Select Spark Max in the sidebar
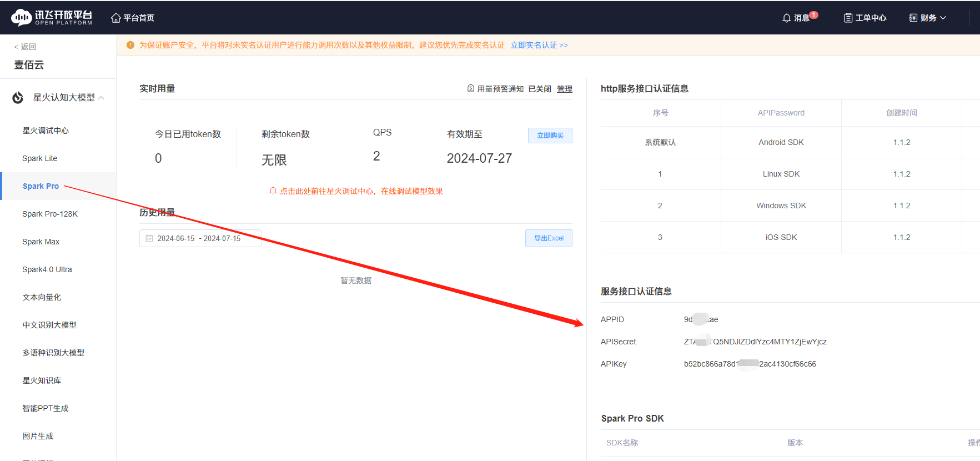Screen dimensions: 980x461 (x=41, y=242)
